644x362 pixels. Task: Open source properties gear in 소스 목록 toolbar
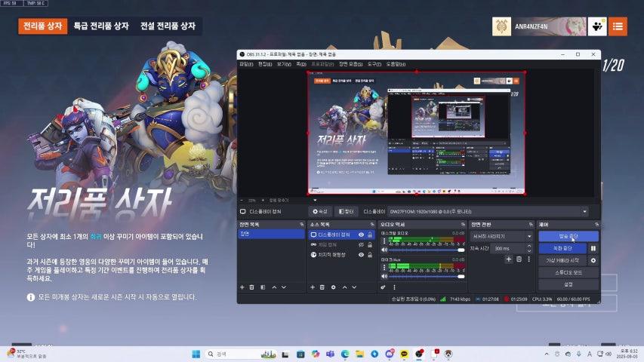(334, 287)
